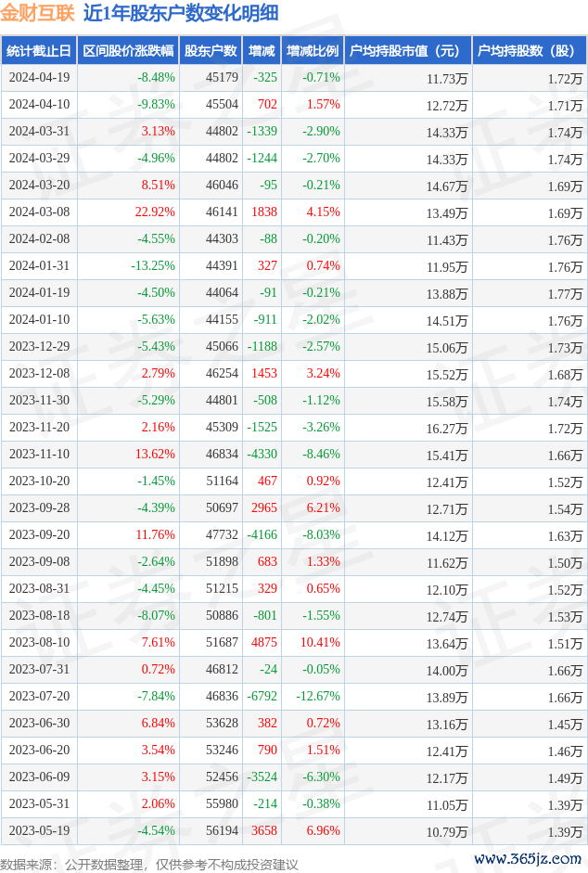
Task: Click the 增减 column header
Action: click(x=262, y=52)
